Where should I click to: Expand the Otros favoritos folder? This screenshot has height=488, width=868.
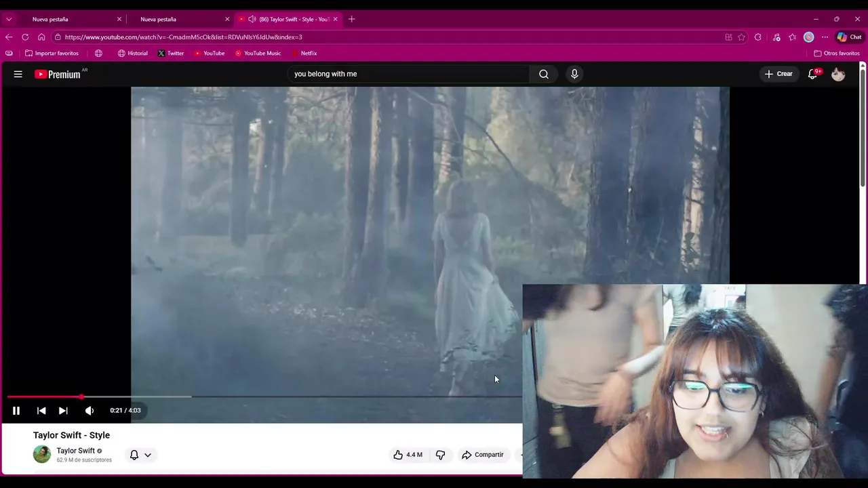[x=837, y=53]
